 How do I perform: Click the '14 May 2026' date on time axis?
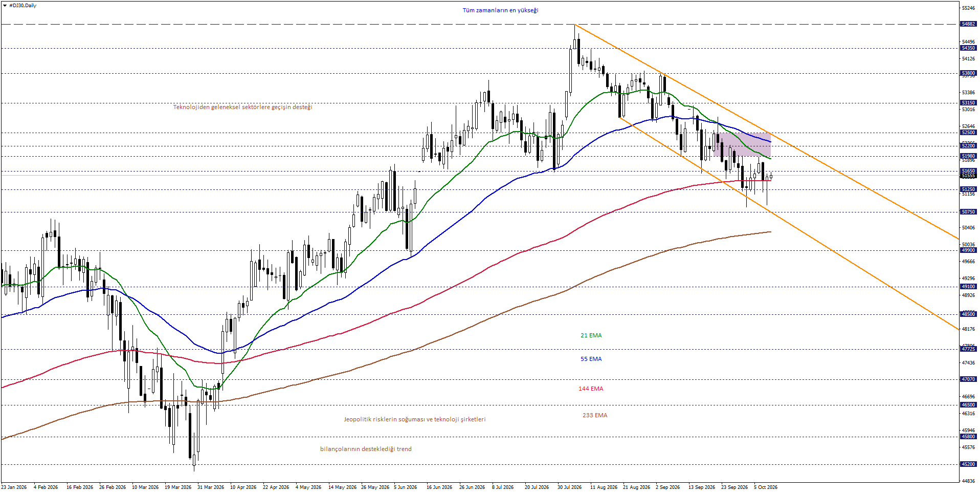click(x=342, y=487)
